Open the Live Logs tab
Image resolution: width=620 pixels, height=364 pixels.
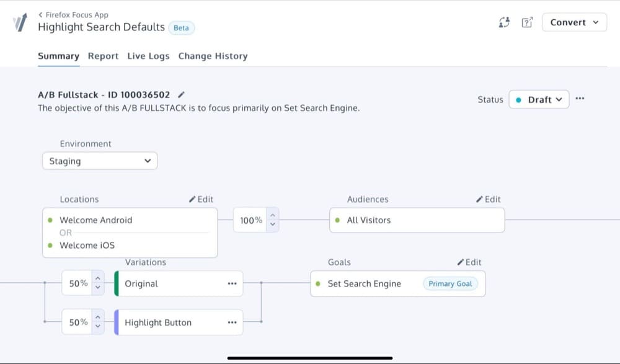148,56
